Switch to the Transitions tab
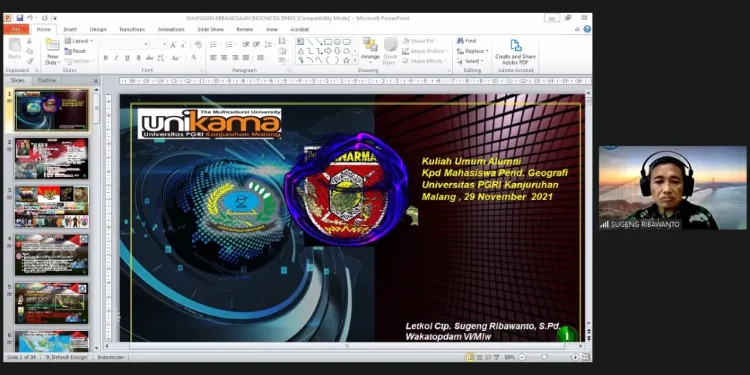The width and height of the screenshot is (750, 375). coord(132,29)
